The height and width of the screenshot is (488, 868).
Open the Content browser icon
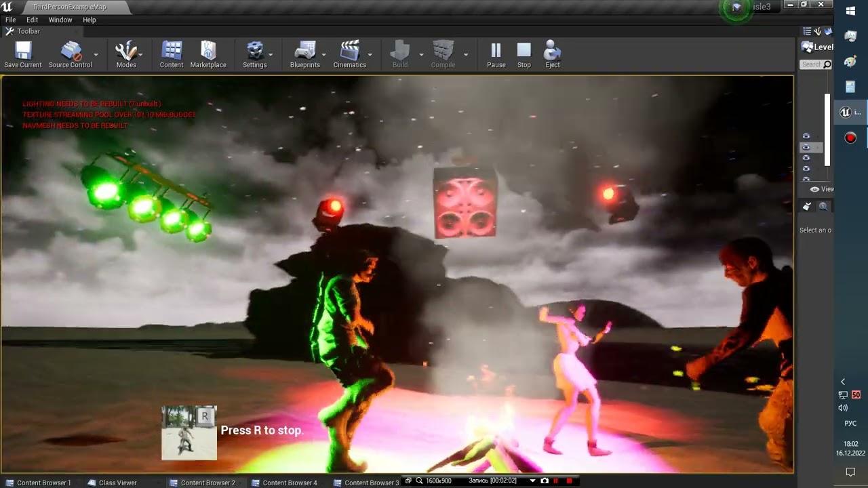[x=172, y=54]
